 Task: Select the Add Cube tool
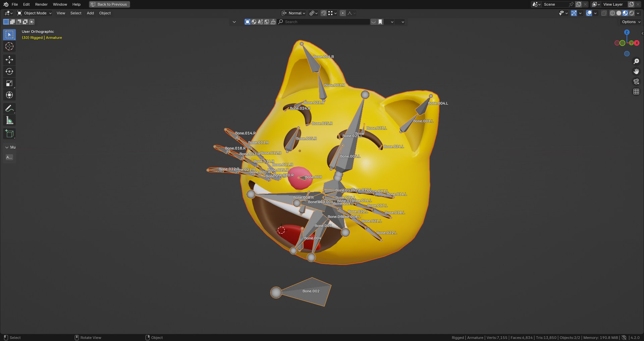pyautogui.click(x=9, y=133)
